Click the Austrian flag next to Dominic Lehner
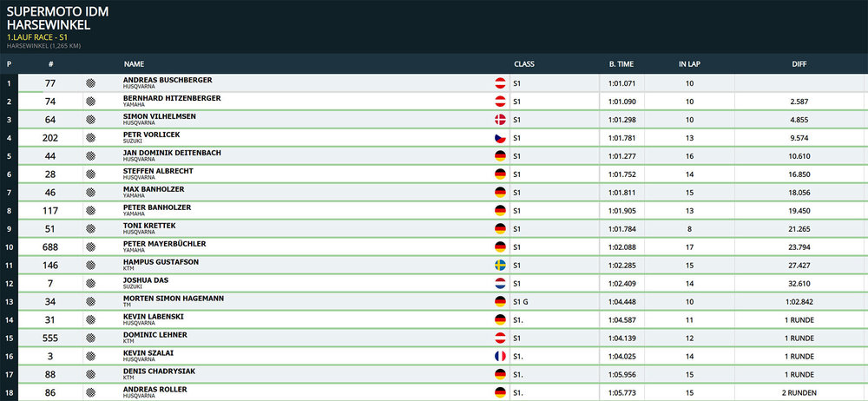This screenshot has width=868, height=401. click(500, 338)
